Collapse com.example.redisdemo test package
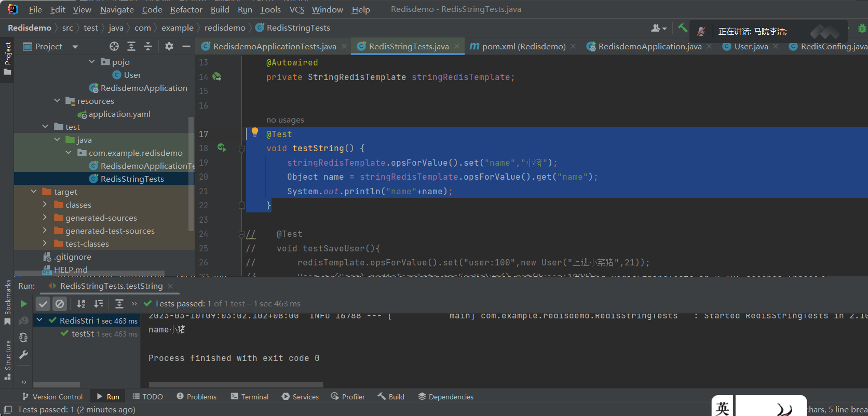Image resolution: width=868 pixels, height=416 pixels. click(x=69, y=153)
